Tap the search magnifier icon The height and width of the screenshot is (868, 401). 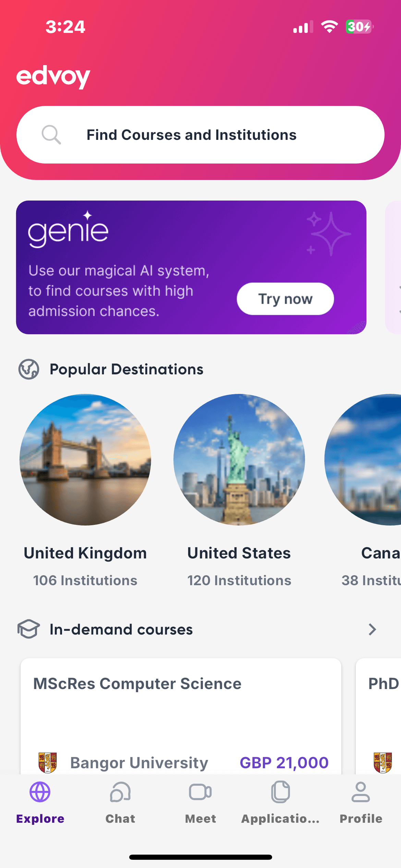click(x=51, y=134)
